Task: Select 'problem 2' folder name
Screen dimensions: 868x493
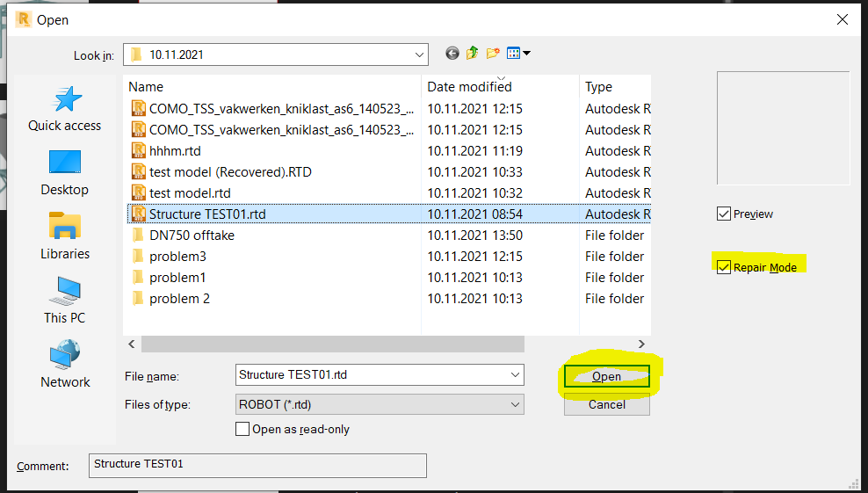Action: (179, 298)
